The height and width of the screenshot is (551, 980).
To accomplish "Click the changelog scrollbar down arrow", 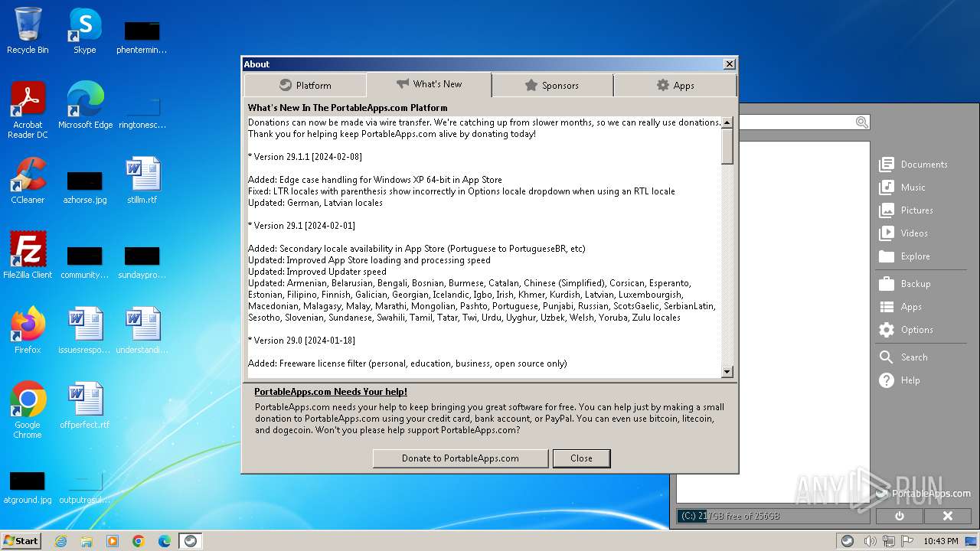I will [727, 372].
